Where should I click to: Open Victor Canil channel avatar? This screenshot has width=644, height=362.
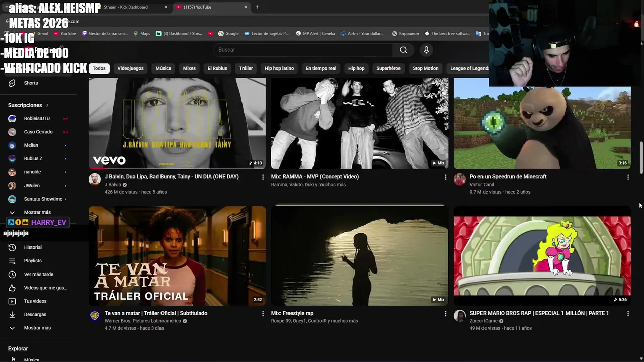tap(460, 179)
